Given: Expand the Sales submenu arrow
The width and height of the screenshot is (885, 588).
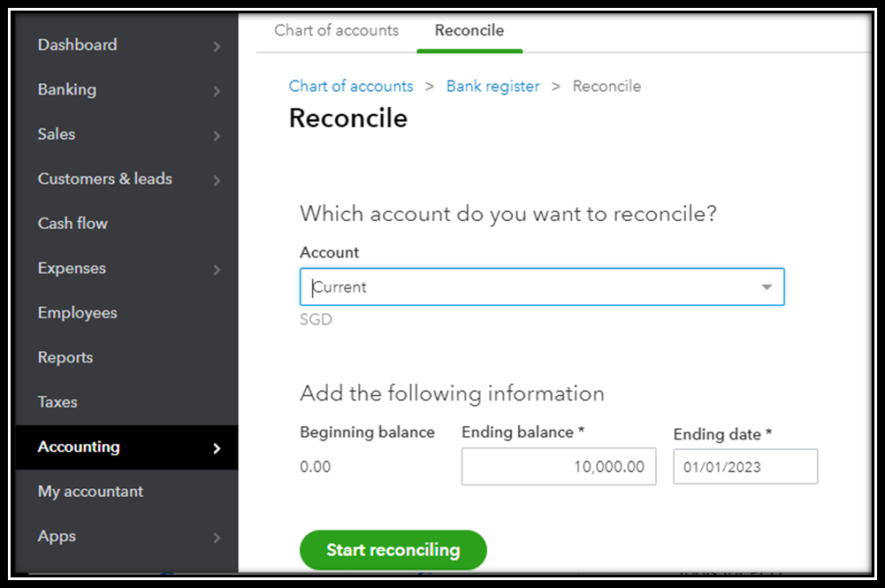Looking at the screenshot, I should point(217,135).
